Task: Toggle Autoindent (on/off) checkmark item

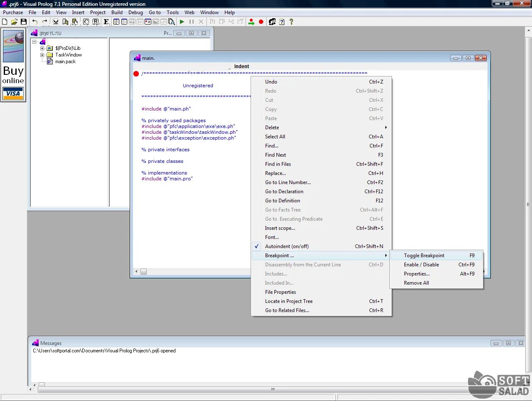Action: click(321, 246)
